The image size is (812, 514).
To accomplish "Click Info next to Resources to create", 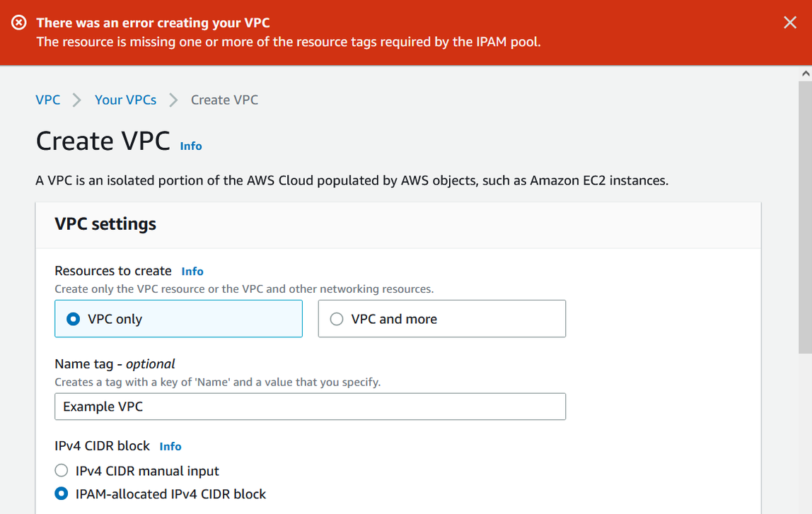I will pyautogui.click(x=192, y=271).
